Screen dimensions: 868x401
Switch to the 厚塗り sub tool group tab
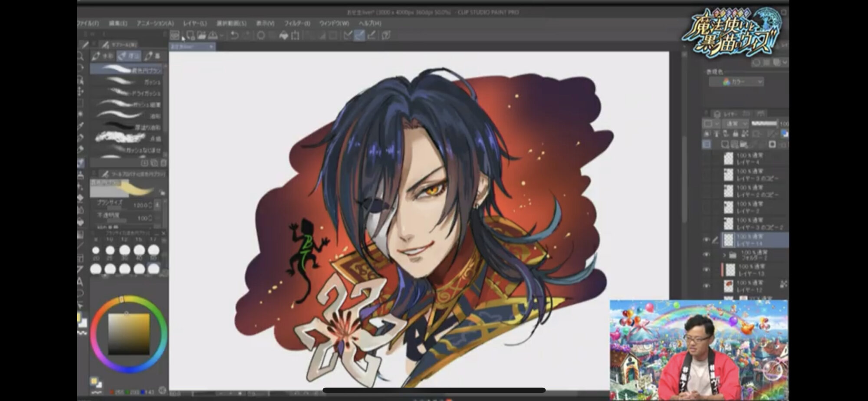pyautogui.click(x=129, y=56)
